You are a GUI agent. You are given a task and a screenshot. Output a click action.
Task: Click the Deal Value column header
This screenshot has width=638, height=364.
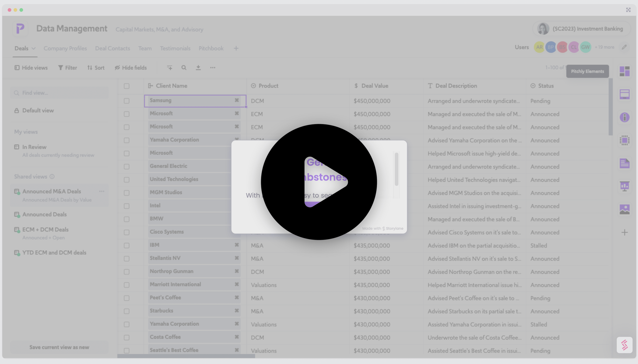coord(386,86)
